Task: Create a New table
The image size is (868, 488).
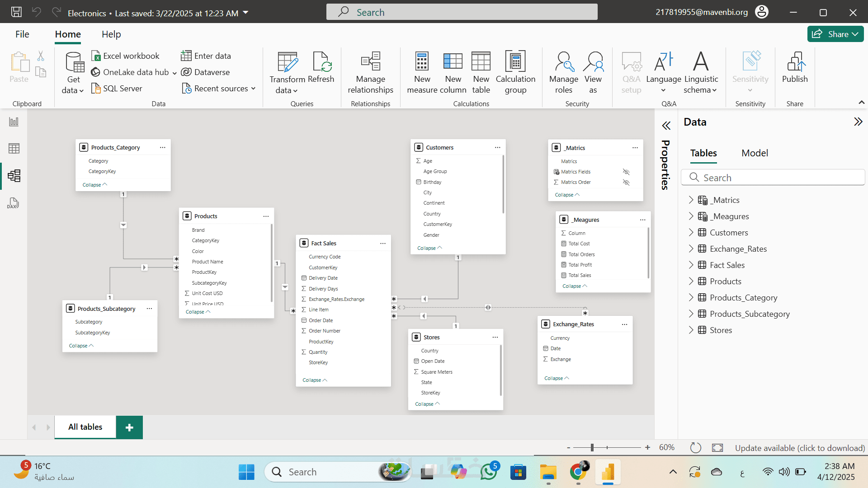Action: pos(481,73)
